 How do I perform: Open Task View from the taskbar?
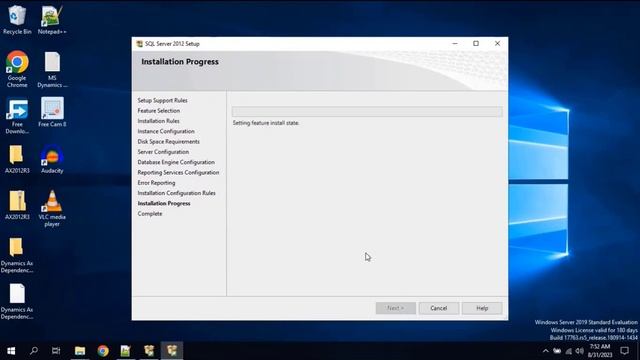pyautogui.click(x=56, y=351)
